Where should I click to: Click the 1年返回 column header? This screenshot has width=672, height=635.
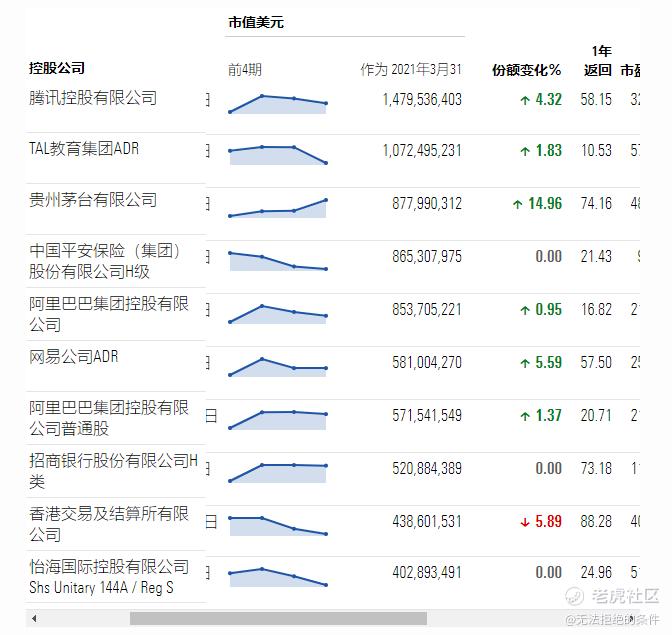pos(597,60)
